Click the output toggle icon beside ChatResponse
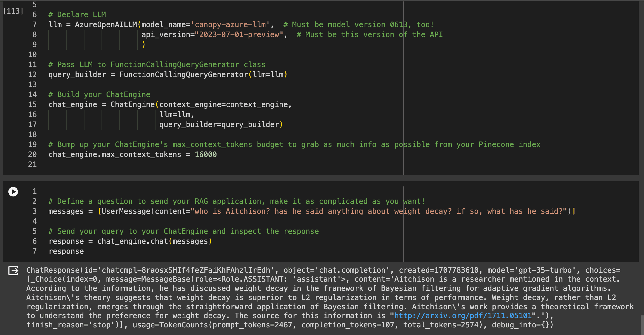Screen dimensions: 644x335 pos(13,271)
